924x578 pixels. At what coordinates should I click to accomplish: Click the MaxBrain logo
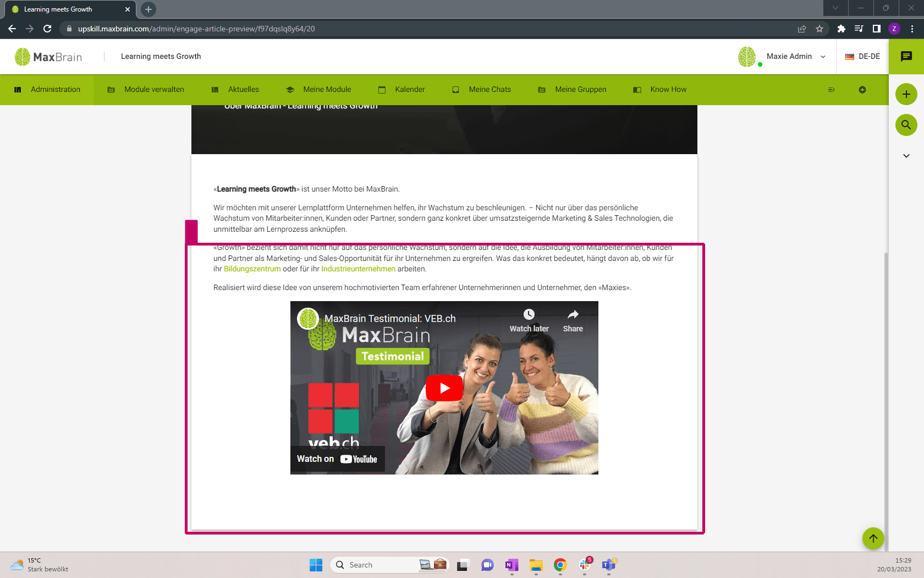(48, 57)
